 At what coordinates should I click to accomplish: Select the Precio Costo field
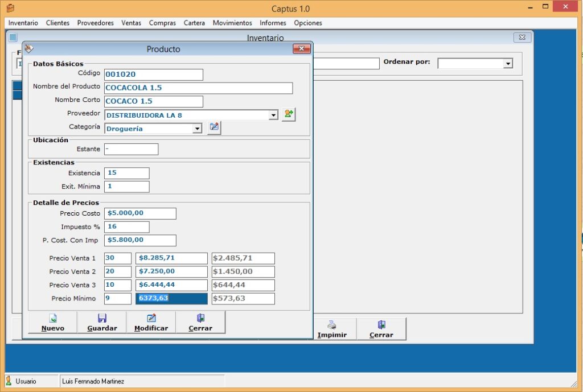[x=140, y=213]
